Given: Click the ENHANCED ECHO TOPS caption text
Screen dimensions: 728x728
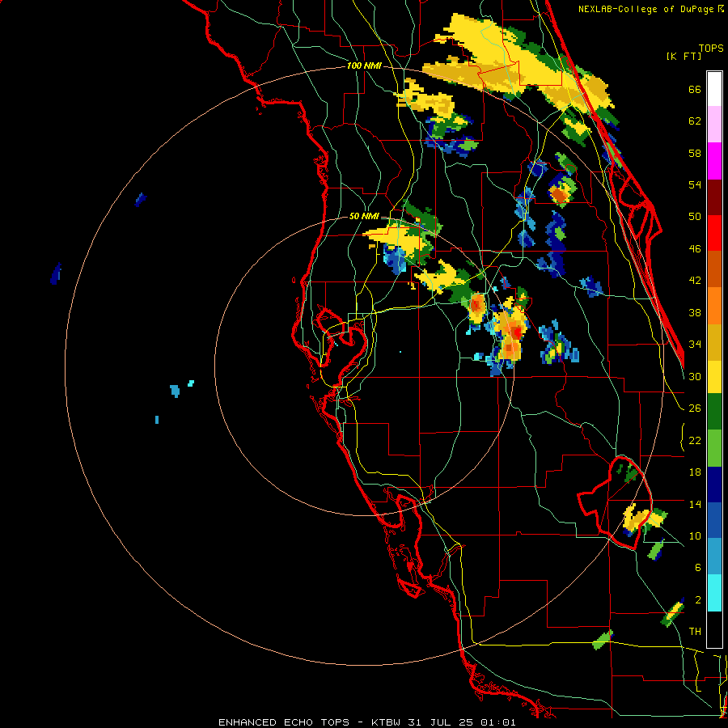Looking at the screenshot, I should point(284,722).
